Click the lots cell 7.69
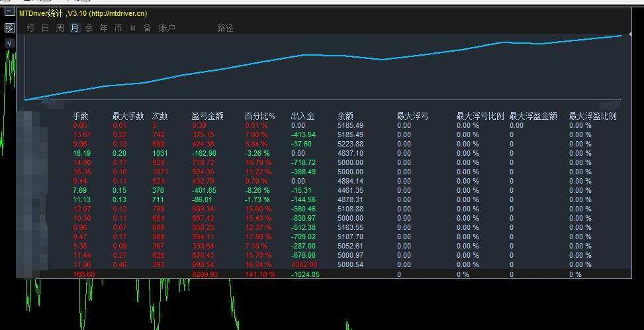Screen dimensions: 644x330 (x=79, y=190)
